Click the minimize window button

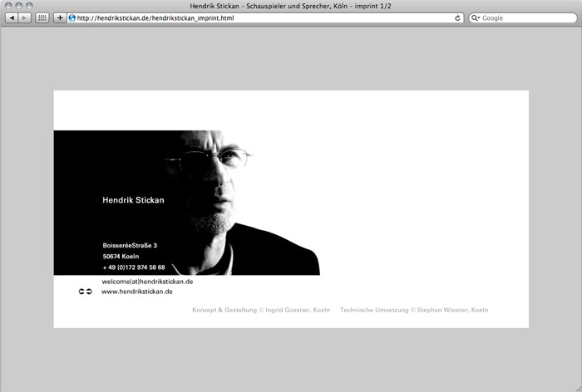[18, 6]
